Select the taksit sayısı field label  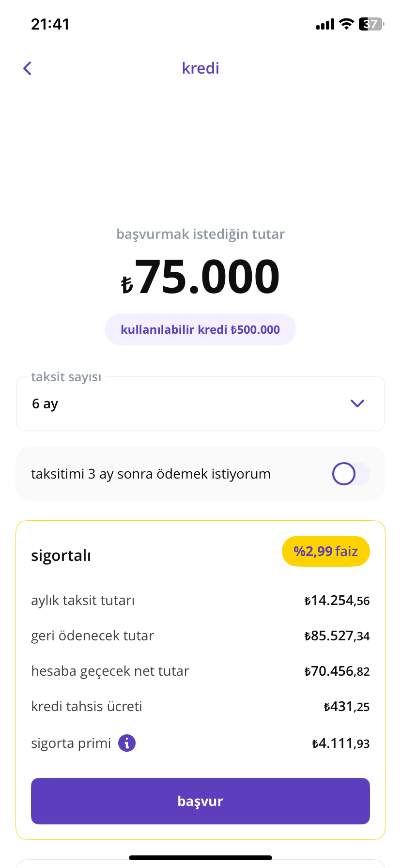(66, 377)
